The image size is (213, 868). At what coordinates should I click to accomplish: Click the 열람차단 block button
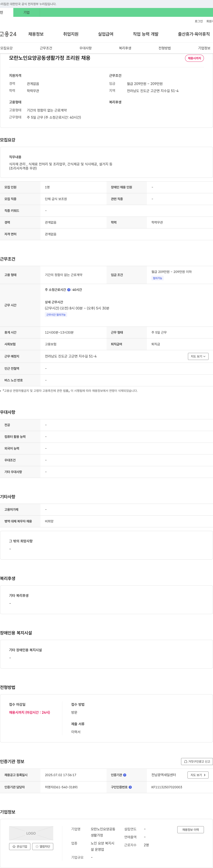[43, 847]
